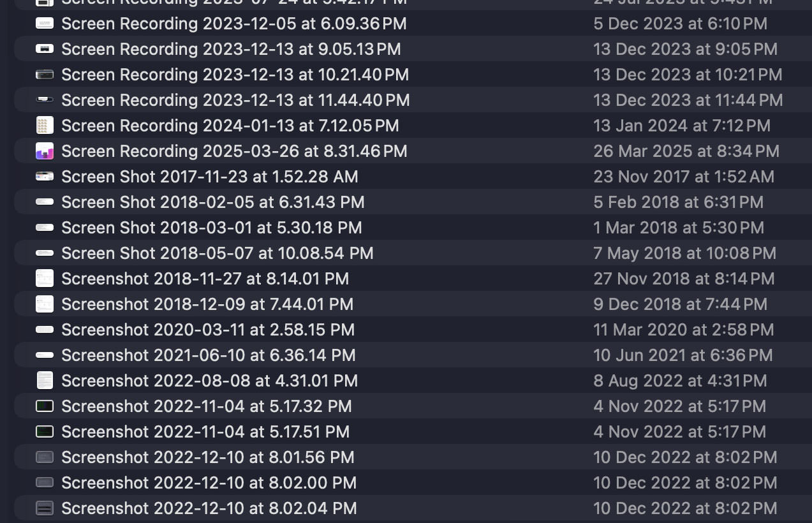Screen dimensions: 812x523
Task: Select the thumbnail of Screen Recording 2025-03-26
Action: (x=44, y=151)
